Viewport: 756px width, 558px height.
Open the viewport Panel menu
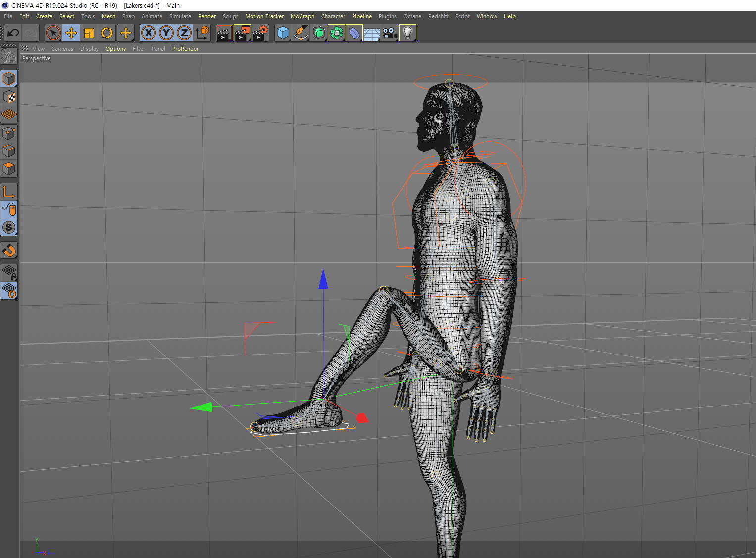158,49
